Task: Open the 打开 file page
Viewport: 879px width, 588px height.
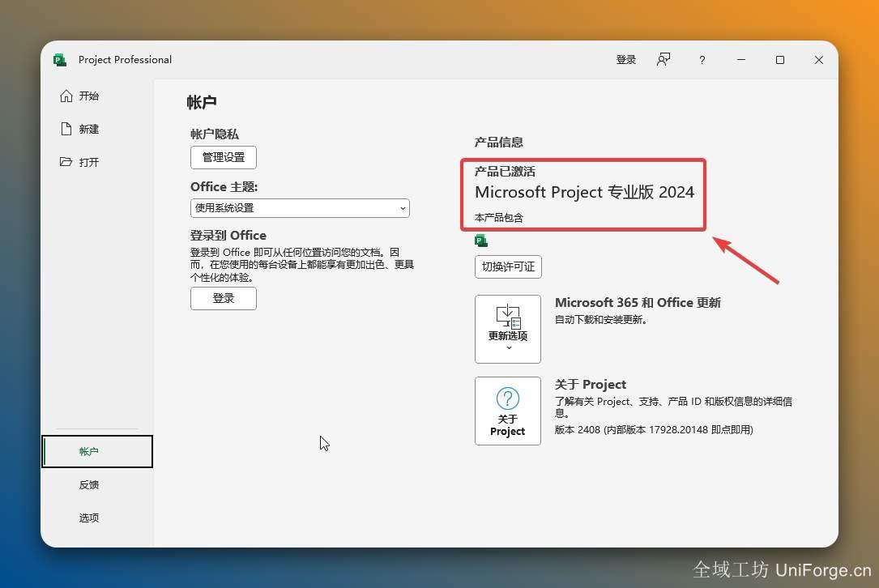Action: tap(88, 162)
